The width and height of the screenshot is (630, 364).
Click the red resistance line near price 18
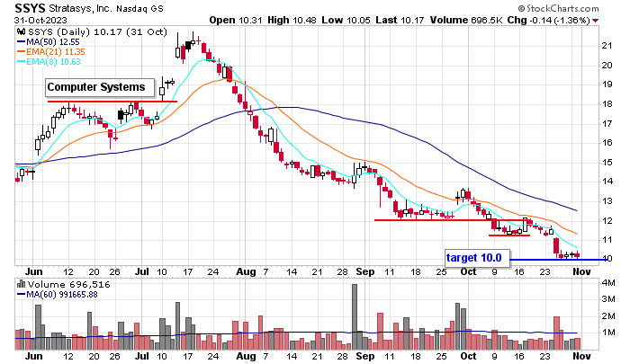(x=112, y=102)
